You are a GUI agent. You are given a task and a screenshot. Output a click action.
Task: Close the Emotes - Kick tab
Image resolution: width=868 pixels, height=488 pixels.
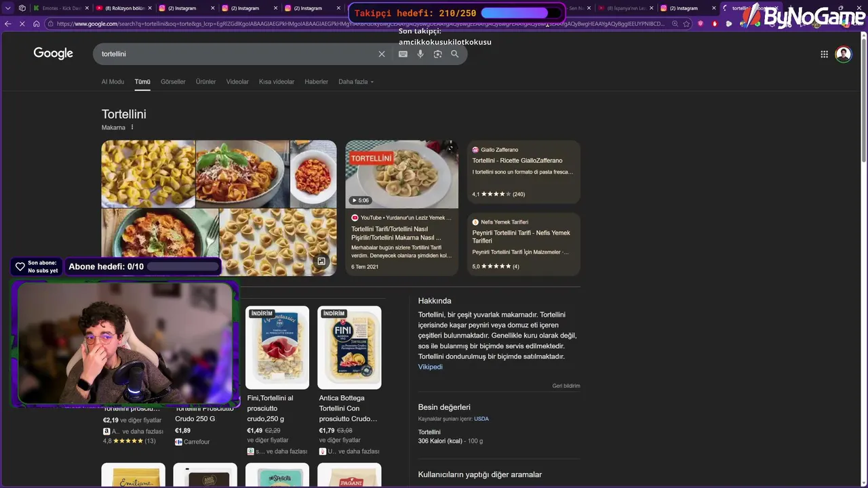pos(87,8)
